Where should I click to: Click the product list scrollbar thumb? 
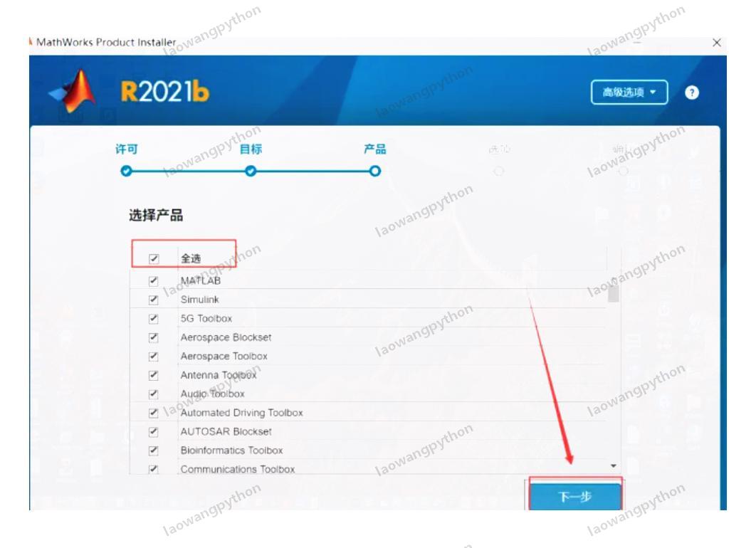pos(614,294)
